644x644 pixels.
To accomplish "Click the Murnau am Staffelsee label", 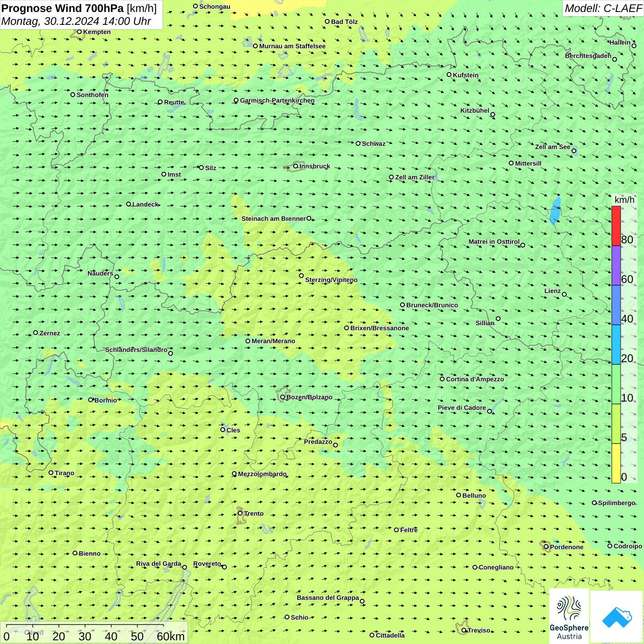I will click(292, 46).
